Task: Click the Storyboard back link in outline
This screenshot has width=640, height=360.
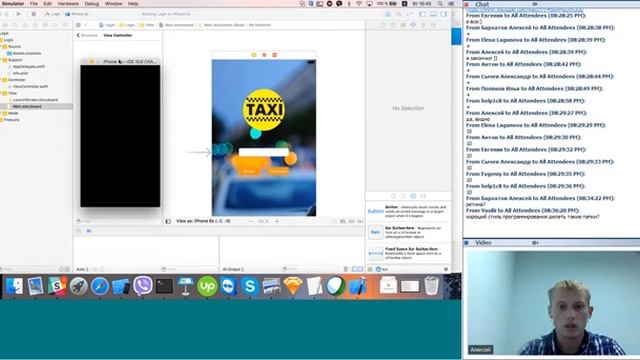Action: [87, 36]
